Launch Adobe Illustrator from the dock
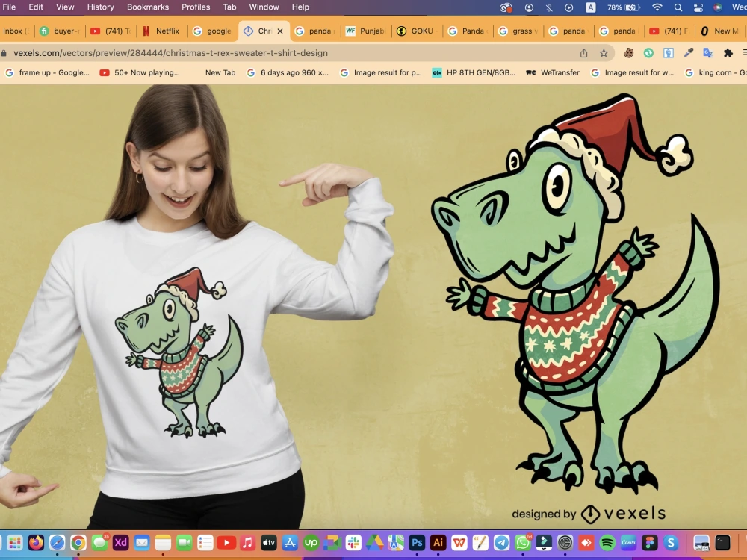This screenshot has height=560, width=747. tap(438, 542)
